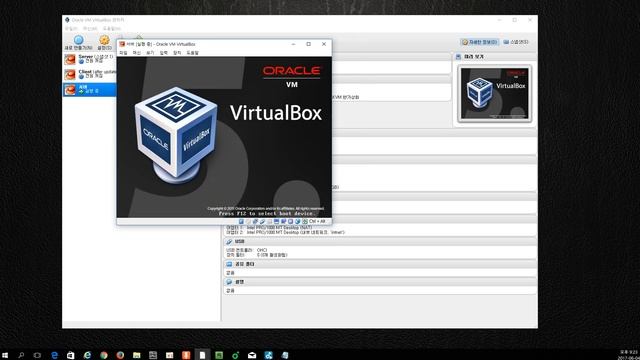The width and height of the screenshot is (640, 360).
Task: Click optical disk indicator in VM status bar
Action: [x=248, y=222]
